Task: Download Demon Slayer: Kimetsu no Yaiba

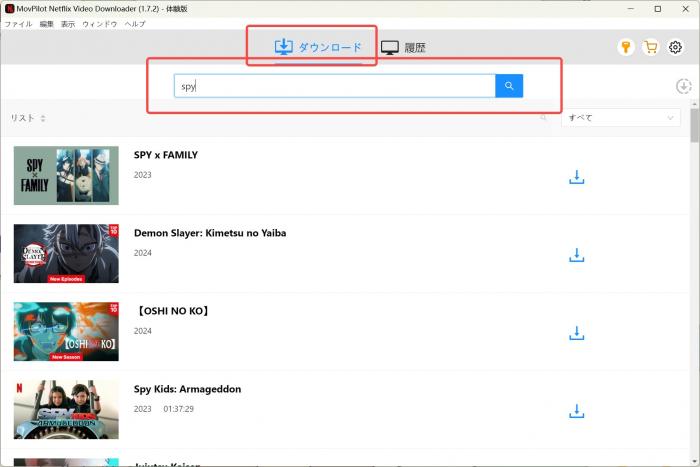Action: coord(576,255)
